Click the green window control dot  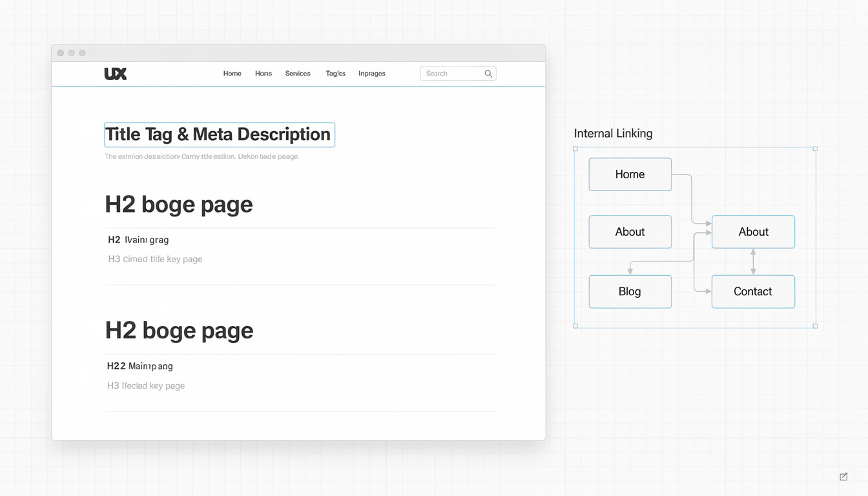(x=81, y=52)
